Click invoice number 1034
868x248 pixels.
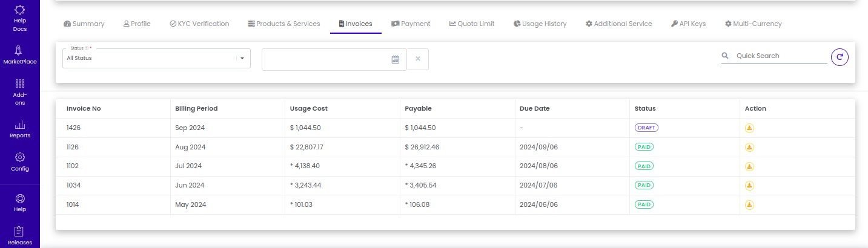pos(73,185)
